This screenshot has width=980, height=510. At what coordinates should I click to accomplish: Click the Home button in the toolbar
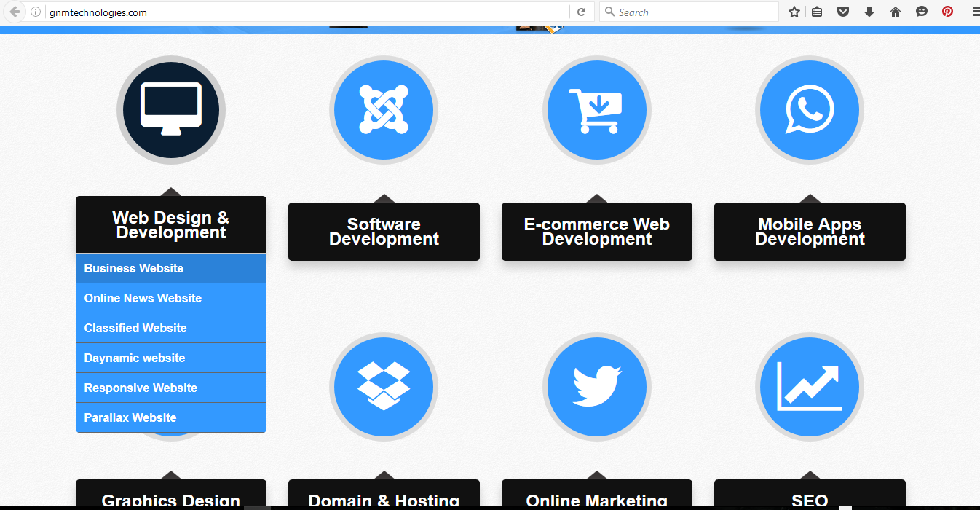point(895,12)
